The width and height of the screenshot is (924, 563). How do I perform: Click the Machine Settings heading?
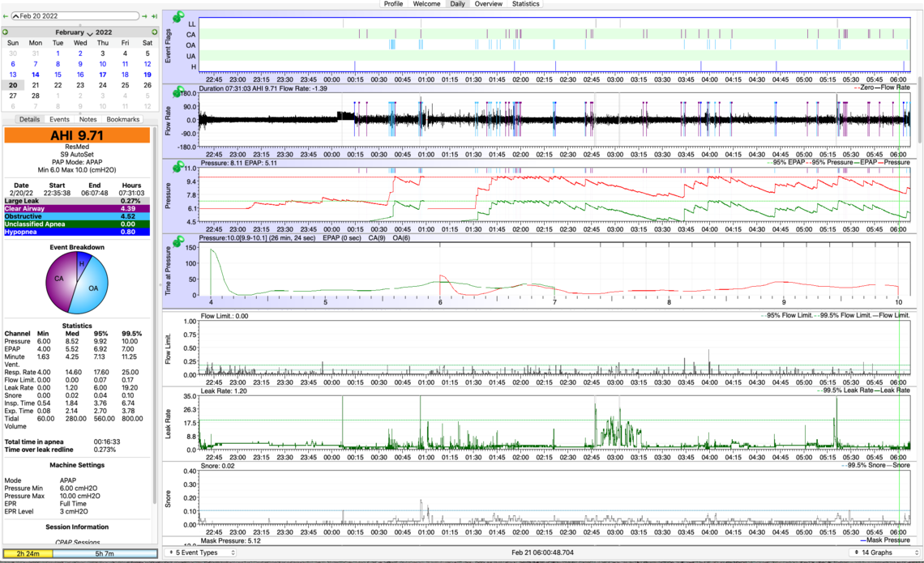pyautogui.click(x=77, y=465)
